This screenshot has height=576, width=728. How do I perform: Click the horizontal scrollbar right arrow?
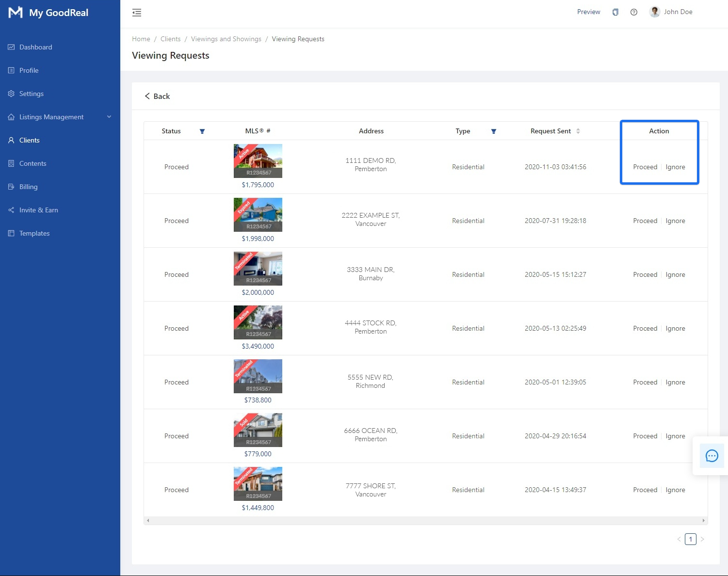(703, 520)
